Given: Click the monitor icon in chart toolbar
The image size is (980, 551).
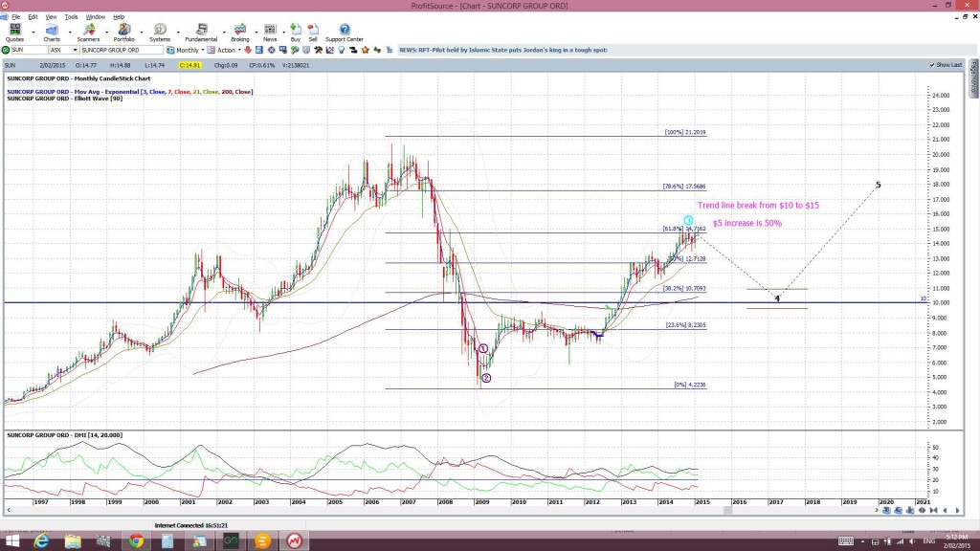Looking at the screenshot, I should click(x=282, y=50).
